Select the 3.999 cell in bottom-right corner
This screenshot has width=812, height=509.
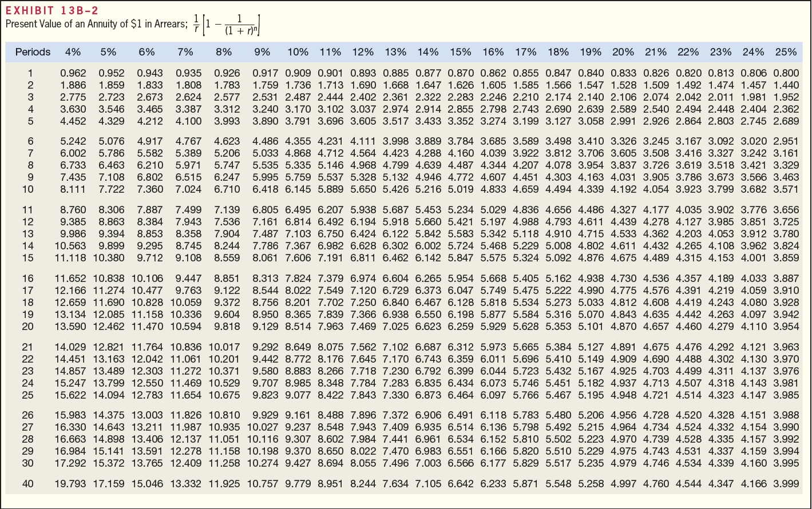click(786, 484)
